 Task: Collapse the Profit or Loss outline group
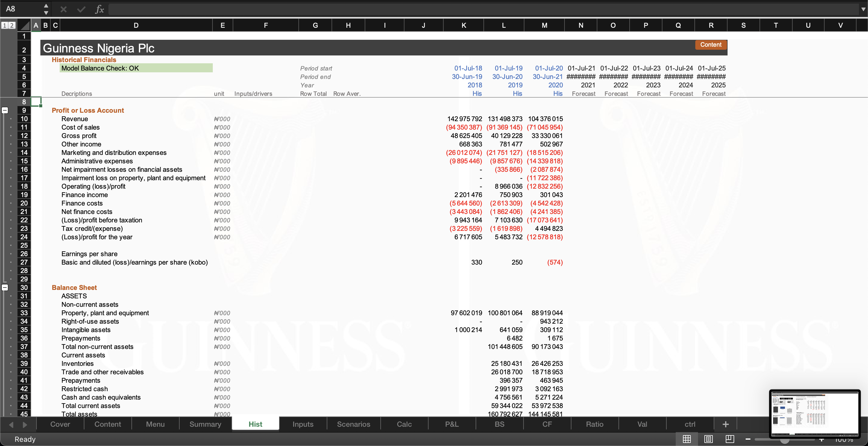point(5,110)
